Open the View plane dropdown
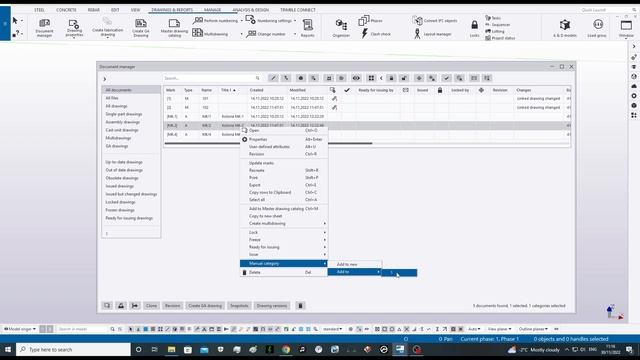Screen dimensions: 640x360 pyautogui.click(x=499, y=329)
